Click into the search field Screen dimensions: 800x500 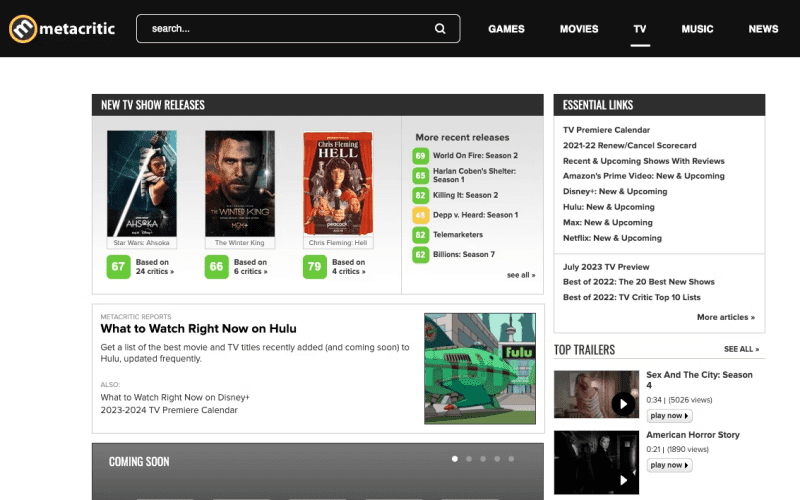coord(298,29)
